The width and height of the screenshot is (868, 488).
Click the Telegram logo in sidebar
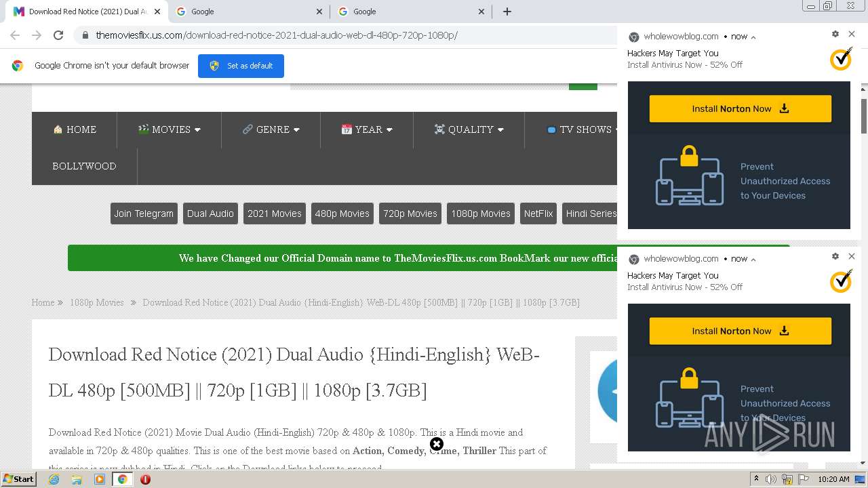[608, 392]
